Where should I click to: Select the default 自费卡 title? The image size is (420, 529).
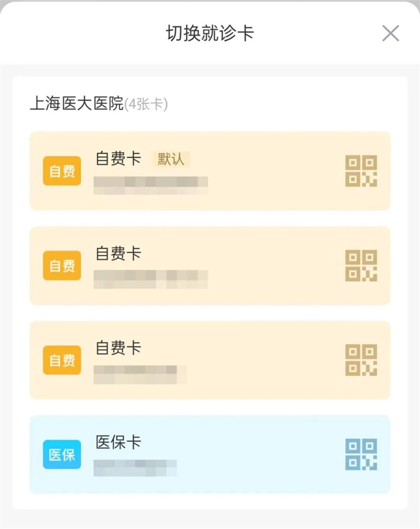(x=118, y=158)
